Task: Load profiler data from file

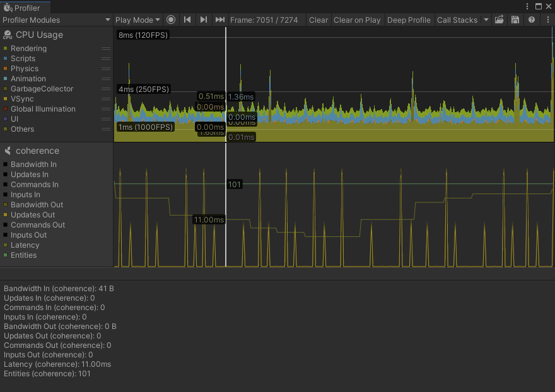Action: point(500,20)
